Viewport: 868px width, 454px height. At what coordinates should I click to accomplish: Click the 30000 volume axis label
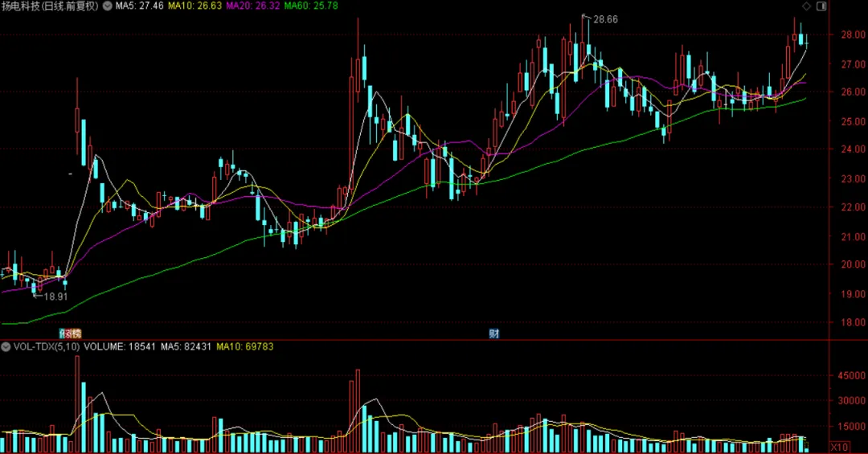click(851, 401)
